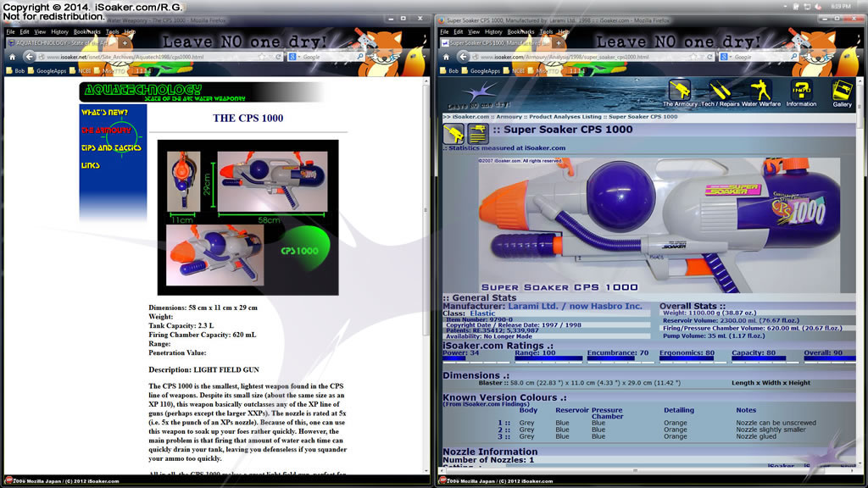Go to Home in left Firefox window
Image resolution: width=868 pixels, height=488 pixels.
(12, 57)
